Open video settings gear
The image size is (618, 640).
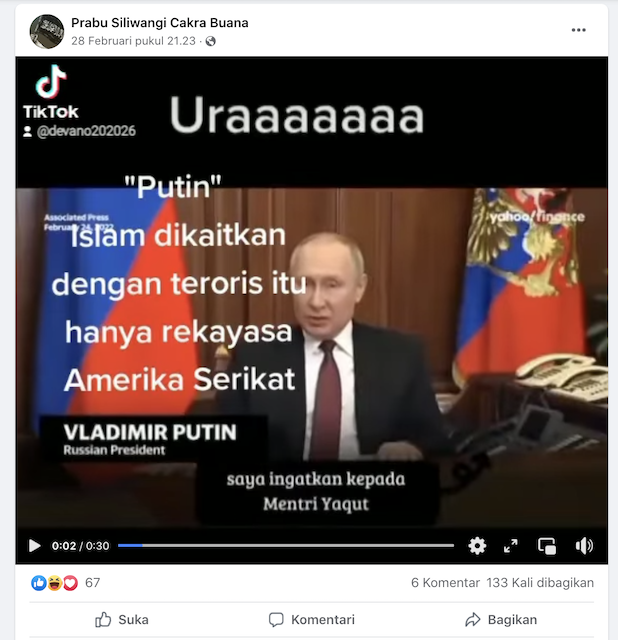(x=477, y=546)
